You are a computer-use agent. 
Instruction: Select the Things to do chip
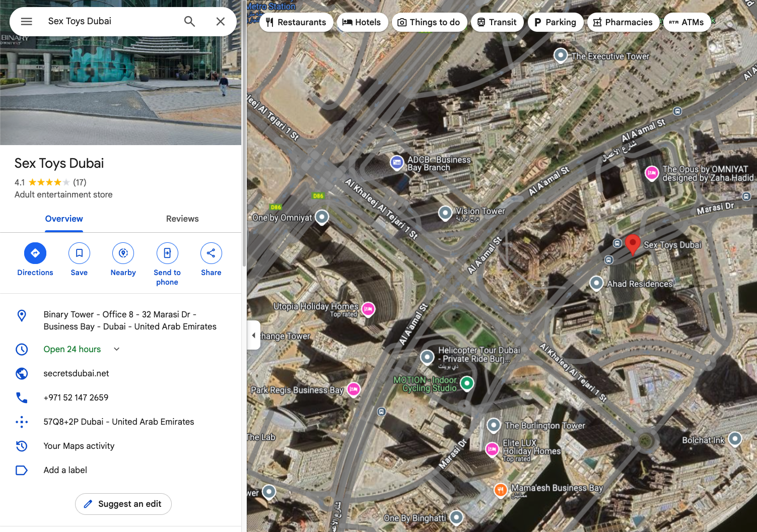click(x=429, y=22)
